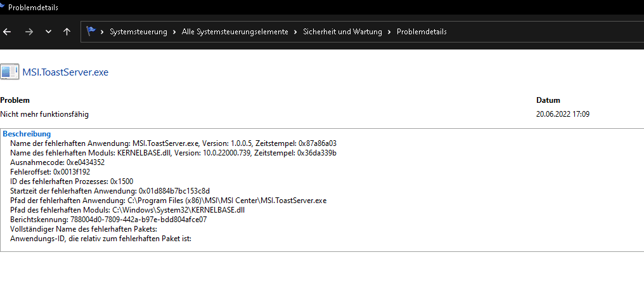Select the 'Name der fehlerhaften Anwendung' line
Screen dimensions: 644x297
173,143
